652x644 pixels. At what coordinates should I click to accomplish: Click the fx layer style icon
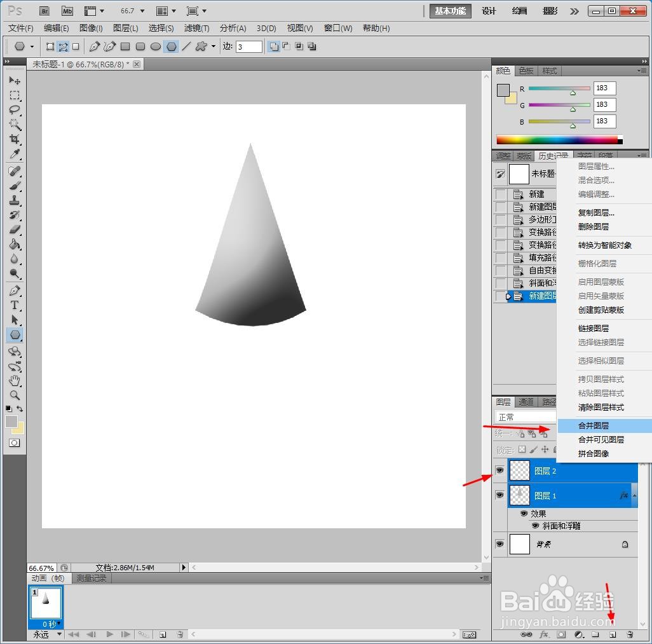[x=543, y=634]
